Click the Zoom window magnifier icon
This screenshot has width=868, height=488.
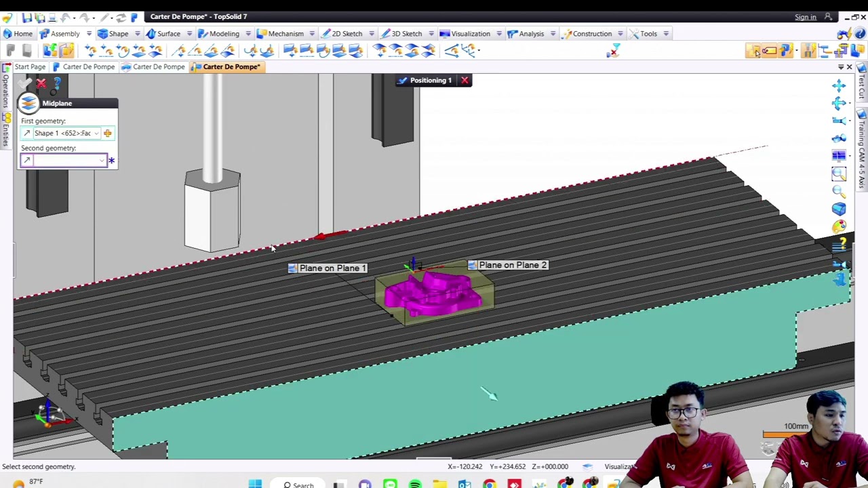pyautogui.click(x=839, y=174)
